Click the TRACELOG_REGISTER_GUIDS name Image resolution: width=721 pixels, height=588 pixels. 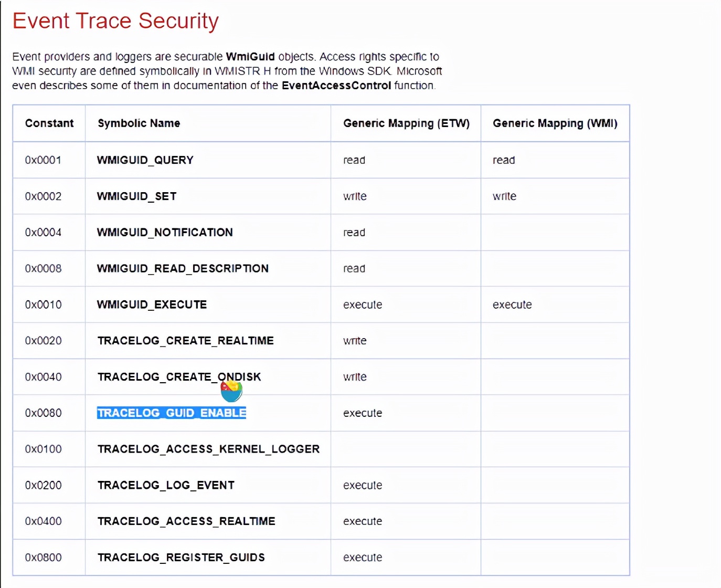coord(181,558)
